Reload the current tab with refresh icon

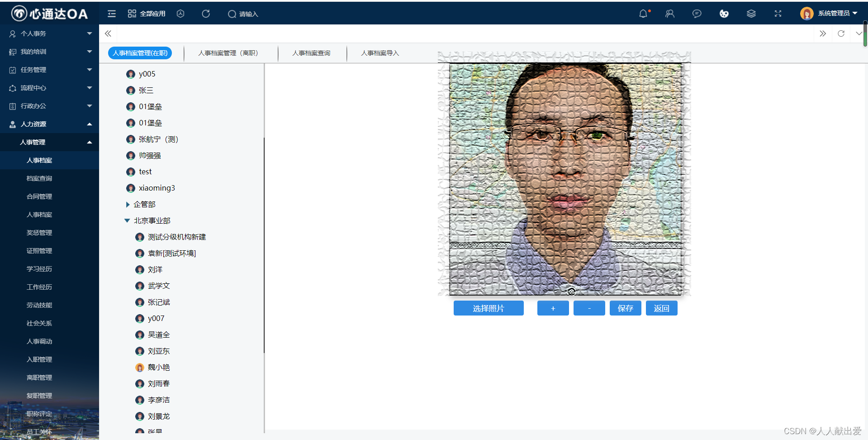(841, 33)
